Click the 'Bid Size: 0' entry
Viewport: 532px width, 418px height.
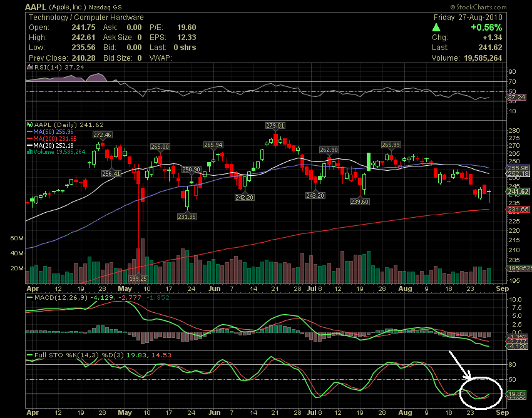(123, 58)
